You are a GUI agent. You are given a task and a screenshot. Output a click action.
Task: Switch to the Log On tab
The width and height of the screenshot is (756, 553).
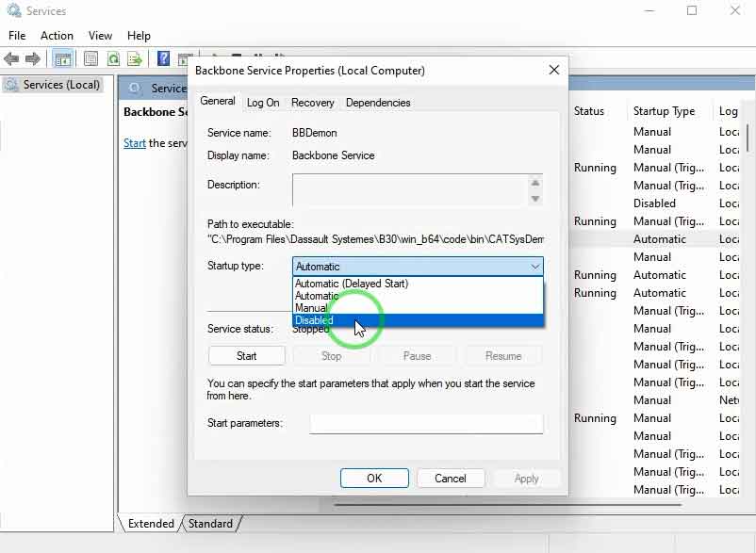[x=263, y=103]
